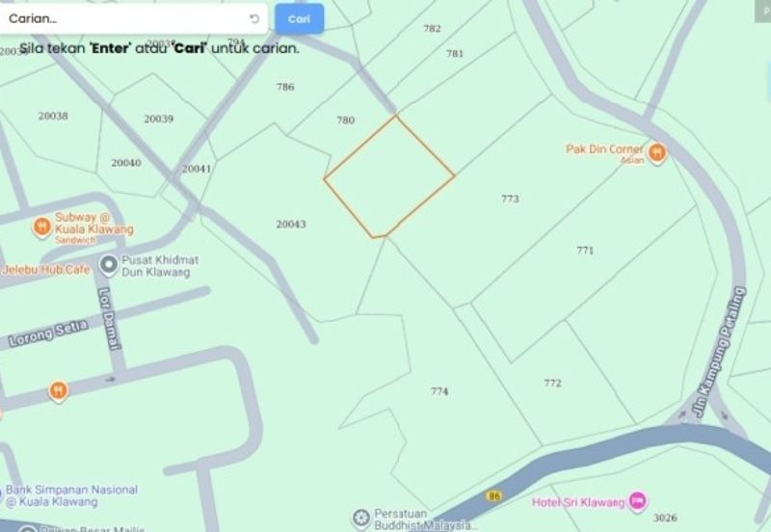
Task: Choose lot 774 on the map
Action: [439, 391]
